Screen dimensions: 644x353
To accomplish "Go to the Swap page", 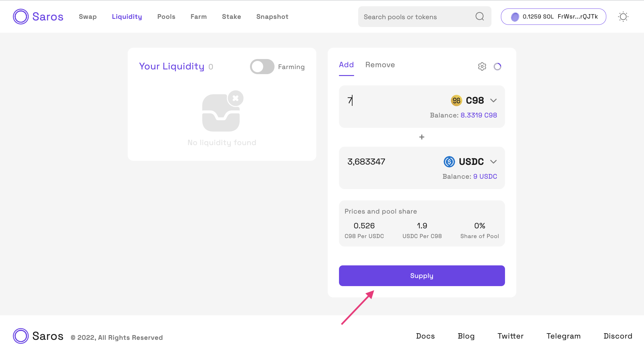I will click(x=88, y=17).
